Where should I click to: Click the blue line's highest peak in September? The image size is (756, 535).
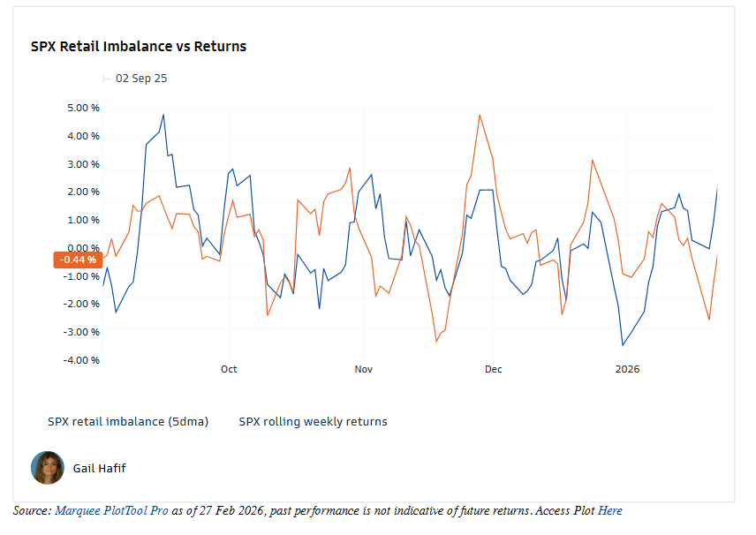(163, 115)
